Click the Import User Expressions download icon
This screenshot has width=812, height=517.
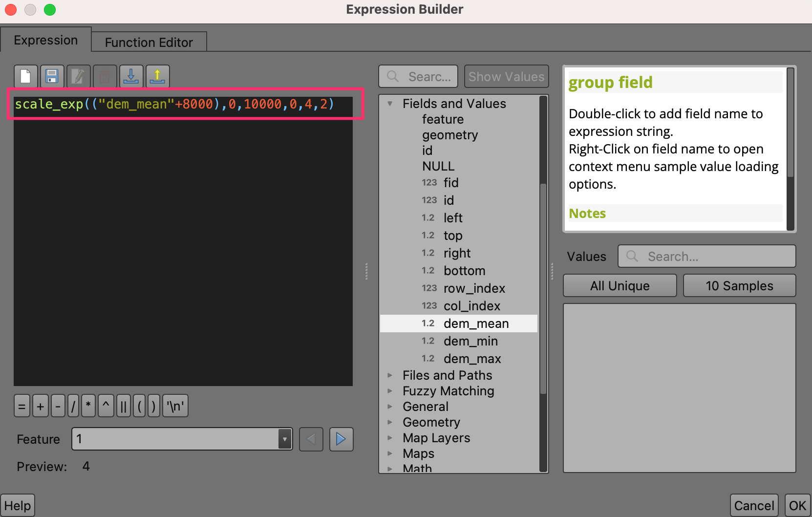(x=131, y=77)
